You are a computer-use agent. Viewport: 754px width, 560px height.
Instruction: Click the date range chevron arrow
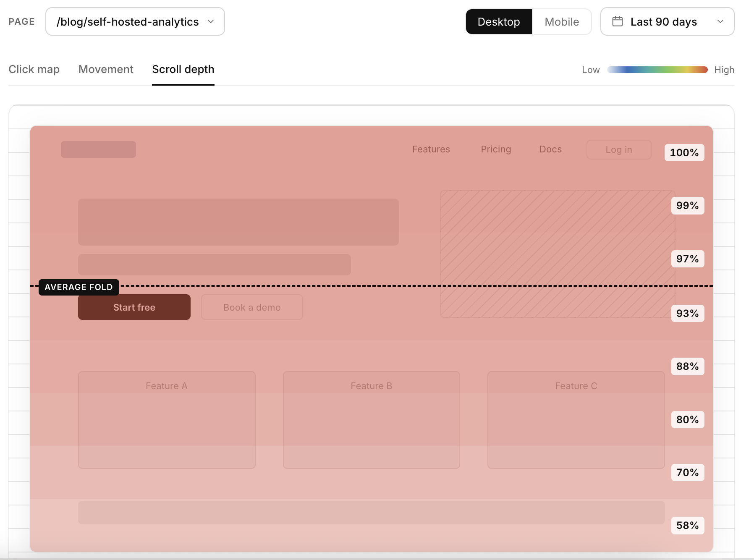click(720, 21)
